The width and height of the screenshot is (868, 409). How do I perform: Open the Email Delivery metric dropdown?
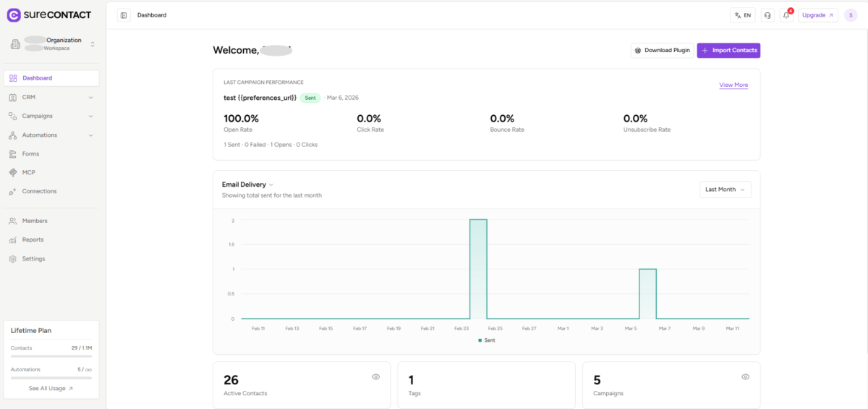click(x=247, y=185)
